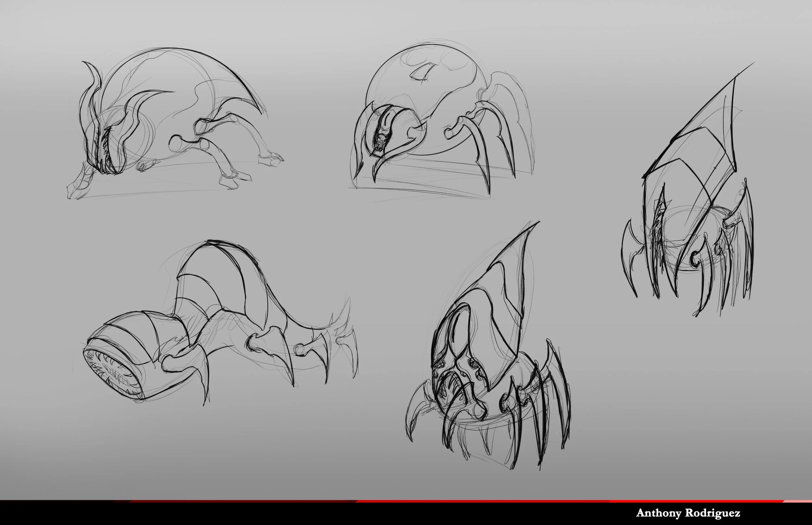Click the eye marking on the round shell
Viewport: 812px width, 525px height.
point(422,73)
